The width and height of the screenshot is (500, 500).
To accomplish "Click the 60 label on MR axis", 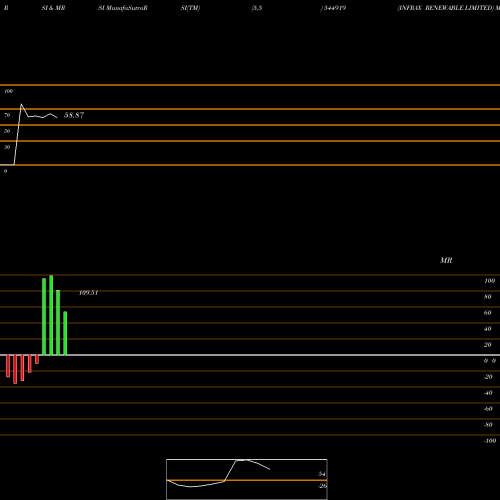I will pos(488,313).
